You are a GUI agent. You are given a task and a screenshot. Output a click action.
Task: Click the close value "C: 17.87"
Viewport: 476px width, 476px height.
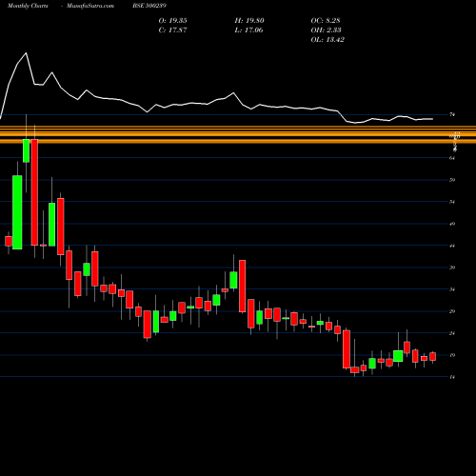[x=173, y=30]
